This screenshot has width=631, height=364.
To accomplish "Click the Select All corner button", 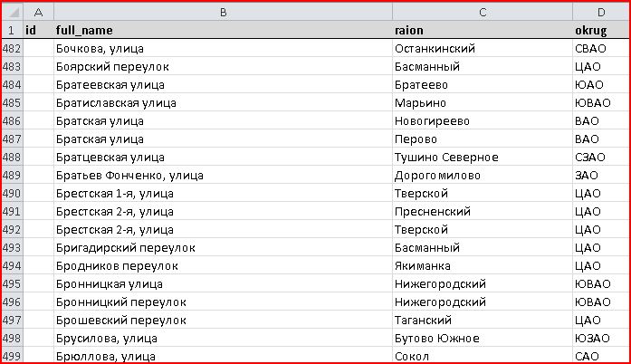I will coord(12,12).
